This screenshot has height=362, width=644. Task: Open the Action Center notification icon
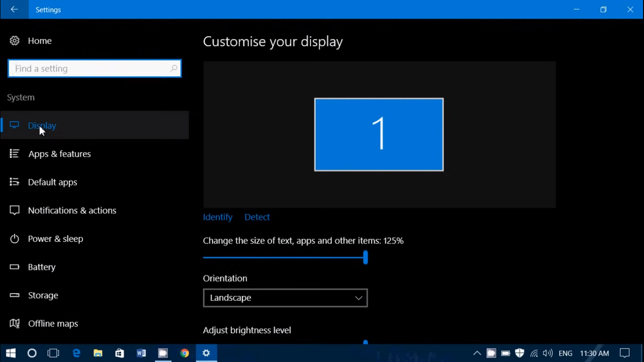[x=625, y=353]
